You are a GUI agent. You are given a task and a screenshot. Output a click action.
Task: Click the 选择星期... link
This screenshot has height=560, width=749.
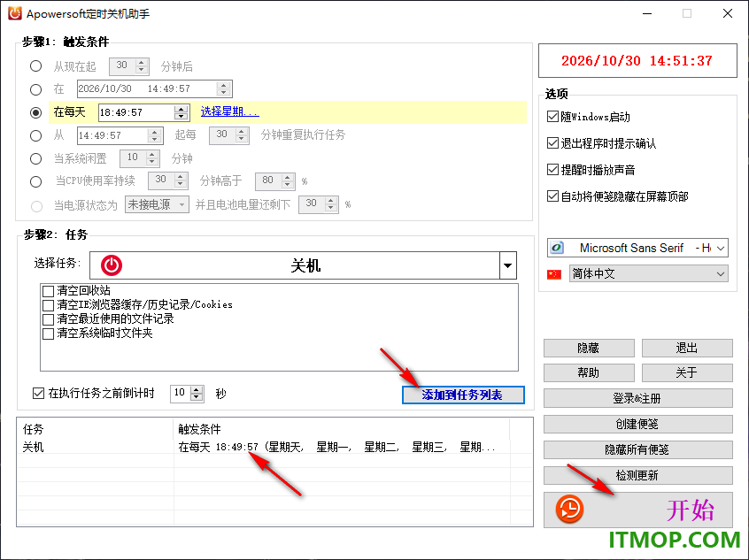(x=229, y=111)
